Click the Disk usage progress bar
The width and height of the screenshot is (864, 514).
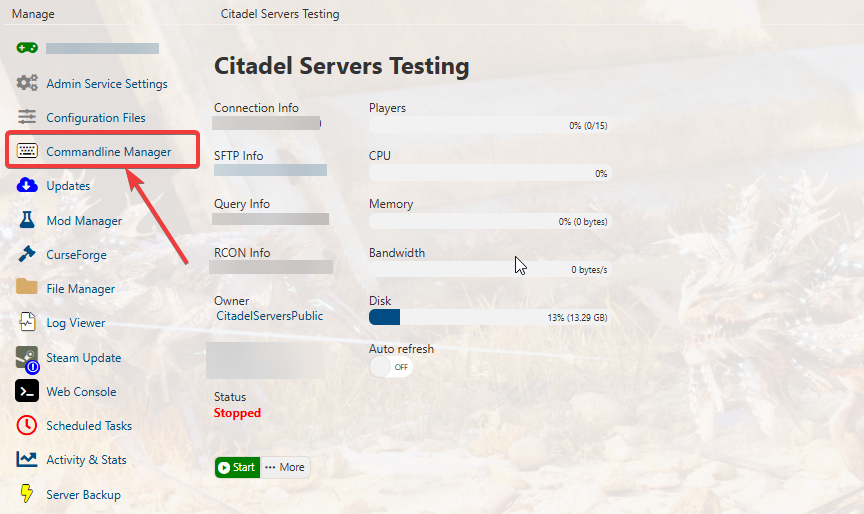[x=488, y=317]
